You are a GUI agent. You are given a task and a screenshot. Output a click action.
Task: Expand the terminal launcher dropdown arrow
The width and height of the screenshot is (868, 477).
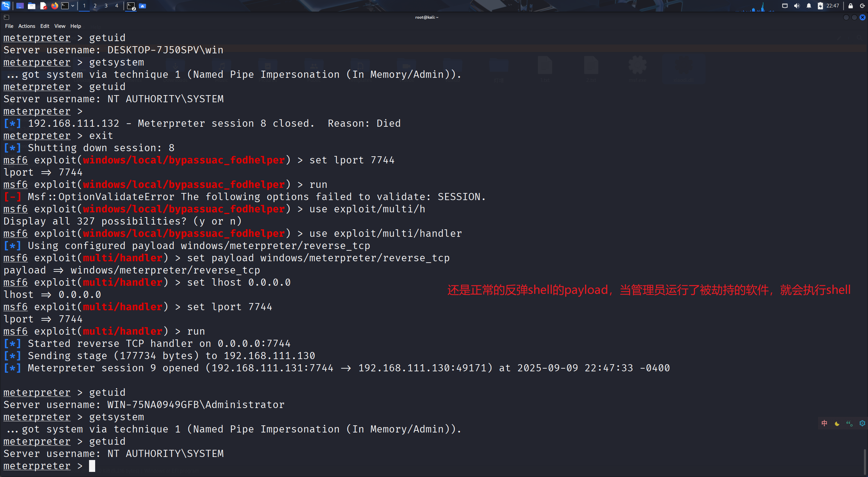[73, 6]
